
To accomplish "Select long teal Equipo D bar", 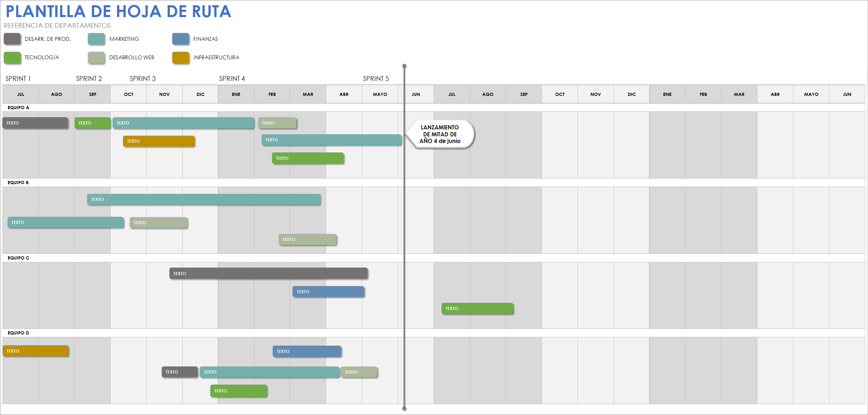I will tap(270, 372).
